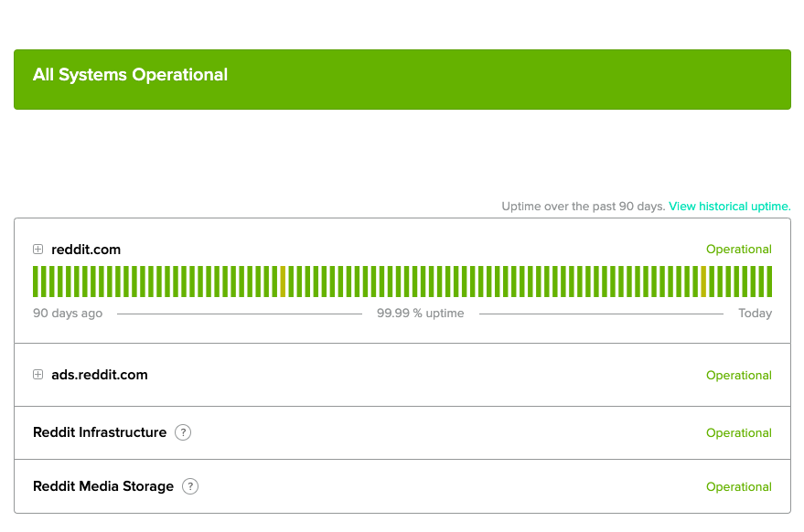Click the first yellow uptime bar from left
The height and width of the screenshot is (532, 804).
point(283,282)
